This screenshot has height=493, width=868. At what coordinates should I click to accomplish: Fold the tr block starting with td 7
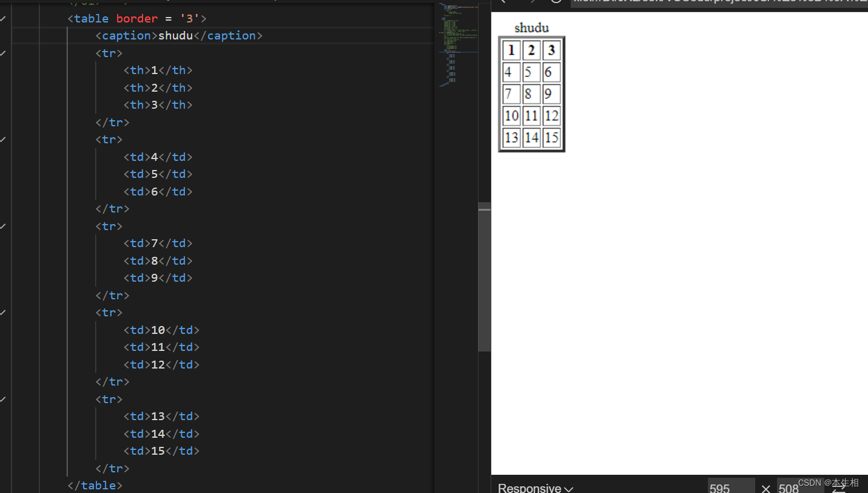(3, 226)
